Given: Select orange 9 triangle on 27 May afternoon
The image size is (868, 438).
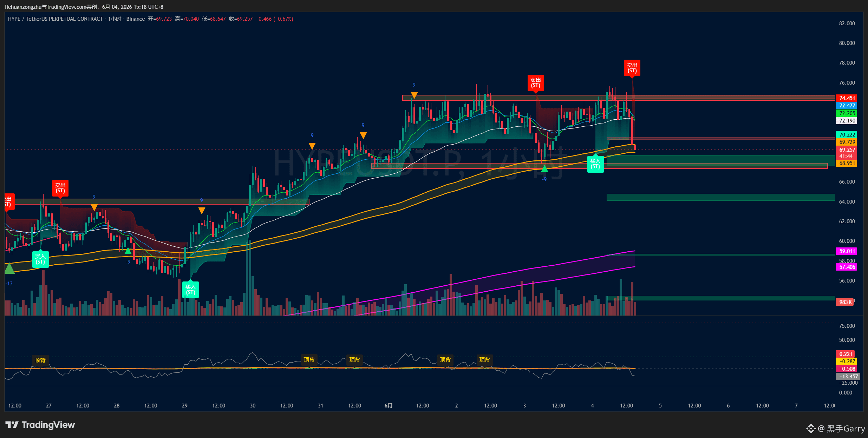Looking at the screenshot, I should (94, 207).
